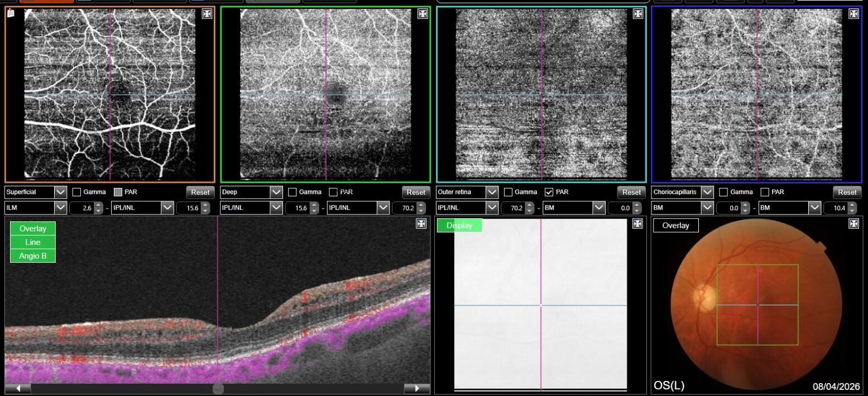Image resolution: width=868 pixels, height=396 pixels.
Task: Enable Gamma checkbox for Superficial layer
Action: click(77, 192)
